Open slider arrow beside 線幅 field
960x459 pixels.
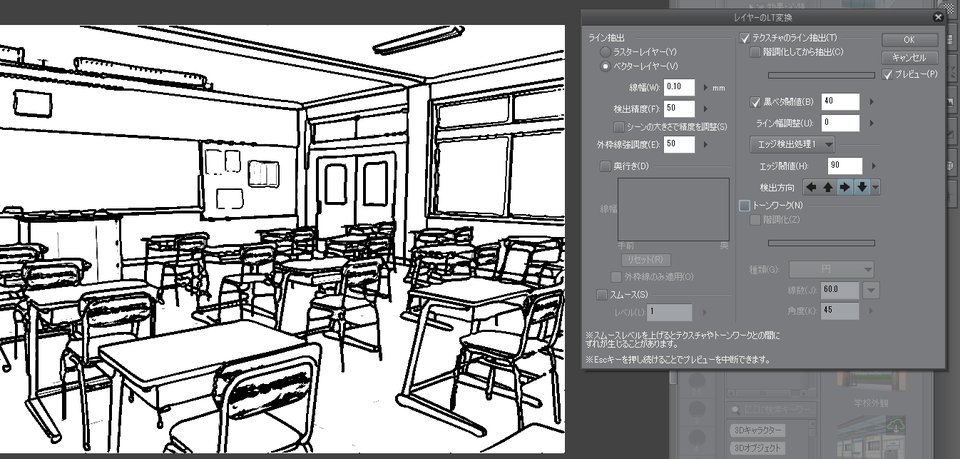pos(704,88)
